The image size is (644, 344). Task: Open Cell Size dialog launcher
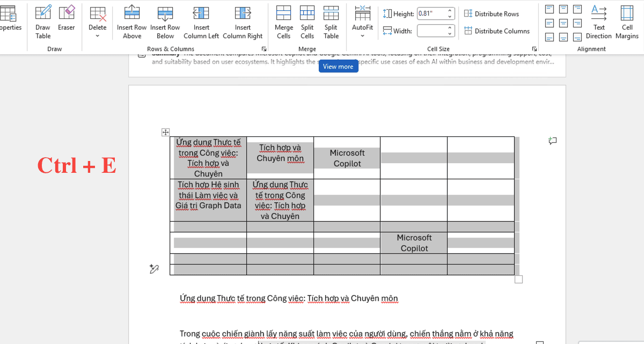pos(534,49)
